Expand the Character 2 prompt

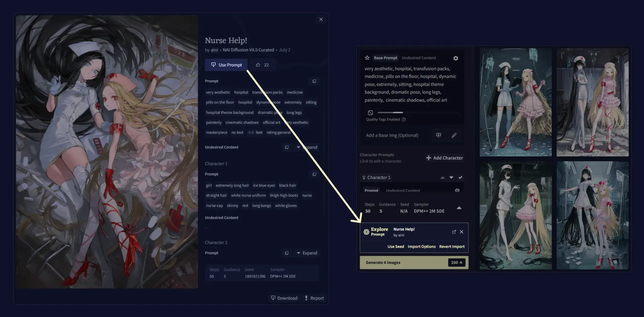pyautogui.click(x=307, y=253)
